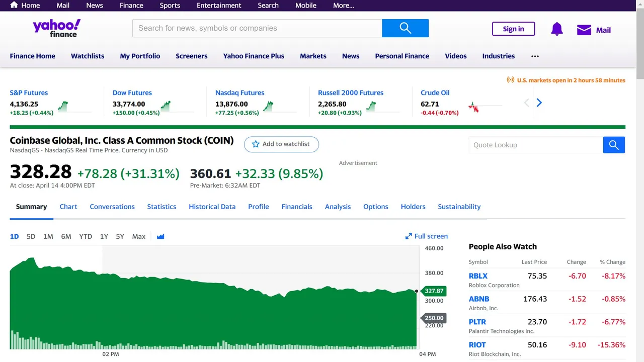This screenshot has height=362, width=644.
Task: Set the chart range to 5Y
Action: pyautogui.click(x=120, y=236)
